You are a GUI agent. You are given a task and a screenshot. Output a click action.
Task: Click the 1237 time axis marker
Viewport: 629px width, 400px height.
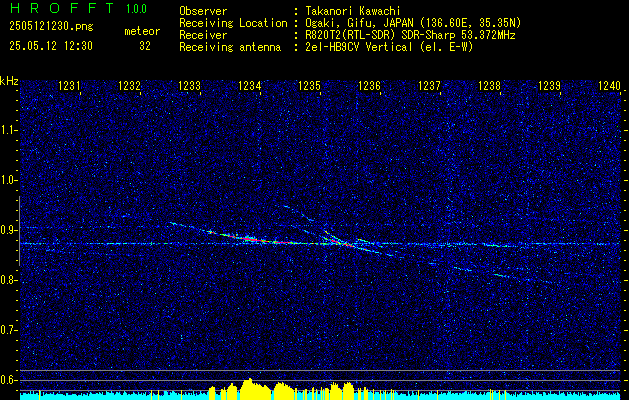429,85
